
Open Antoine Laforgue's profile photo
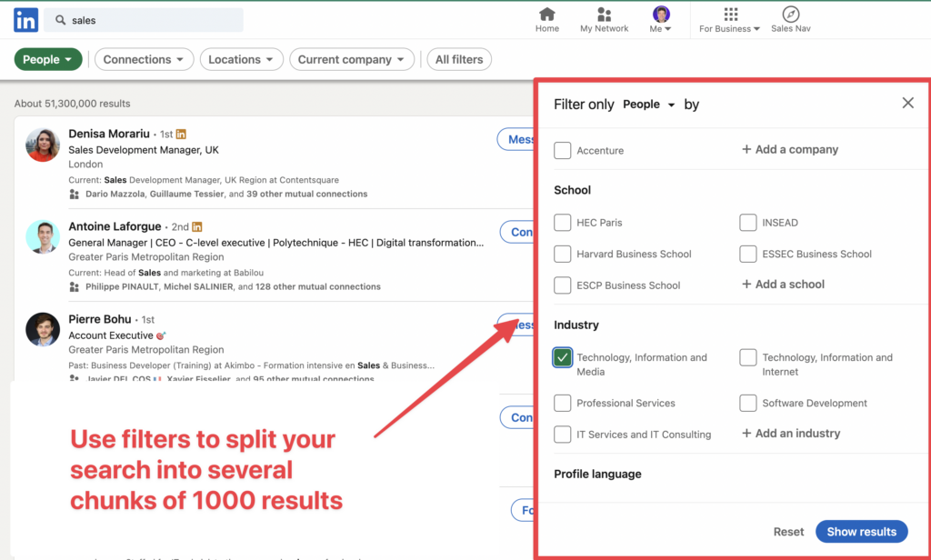coord(43,237)
